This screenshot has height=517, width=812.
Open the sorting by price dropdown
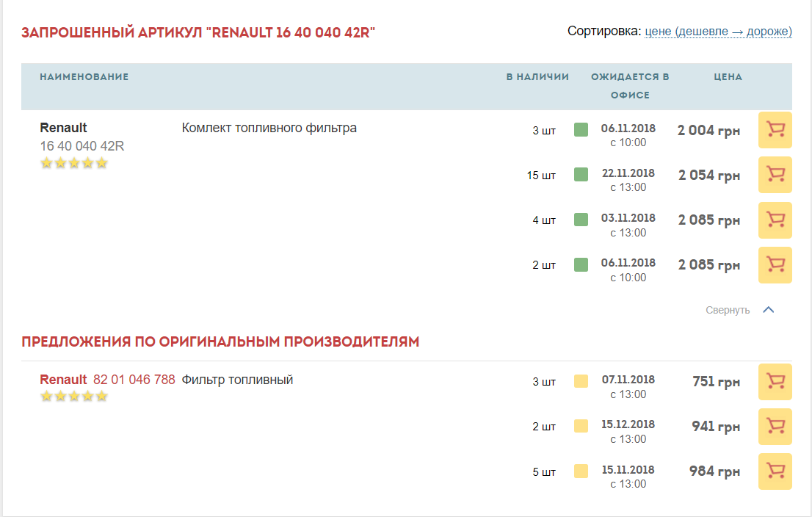[717, 32]
